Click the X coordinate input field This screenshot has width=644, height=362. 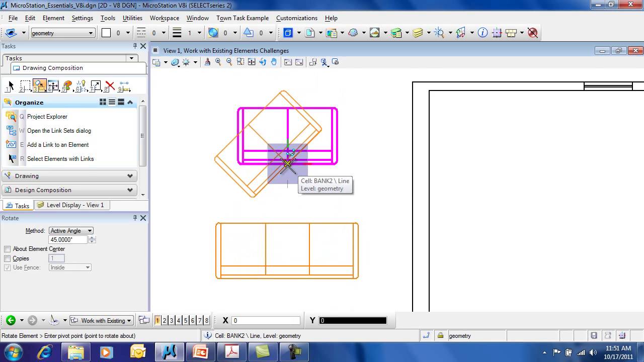tap(266, 320)
